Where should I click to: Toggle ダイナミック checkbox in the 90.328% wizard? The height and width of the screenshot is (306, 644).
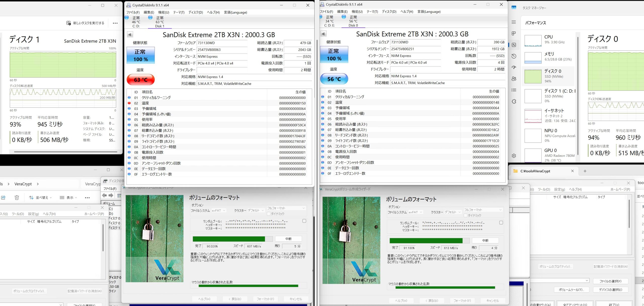269,214
